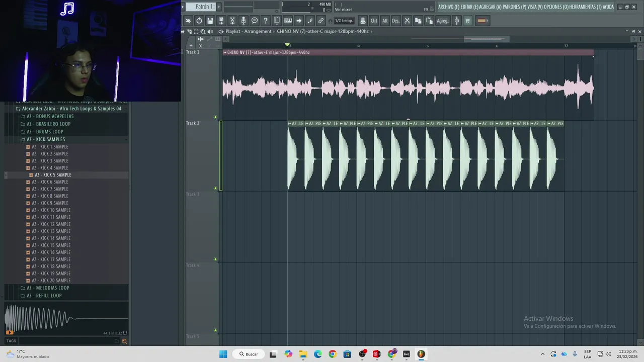Screen dimensions: 644x362
Task: Mute Track 2 with its green dot
Action: [x=216, y=189]
